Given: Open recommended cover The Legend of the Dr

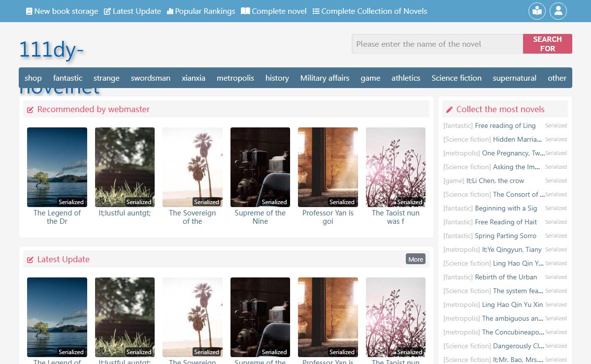Looking at the screenshot, I should point(57,167).
